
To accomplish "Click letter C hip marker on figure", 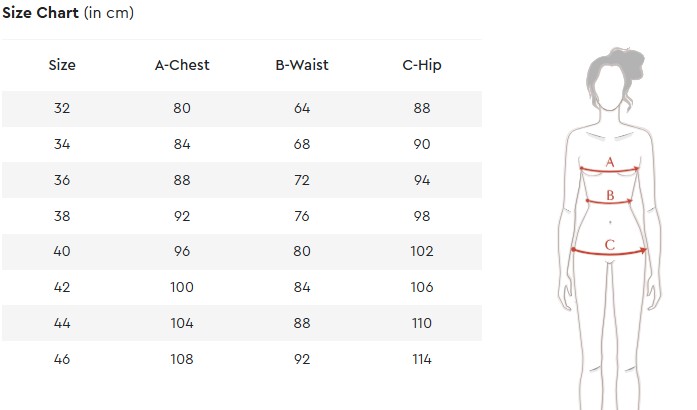I will point(609,243).
